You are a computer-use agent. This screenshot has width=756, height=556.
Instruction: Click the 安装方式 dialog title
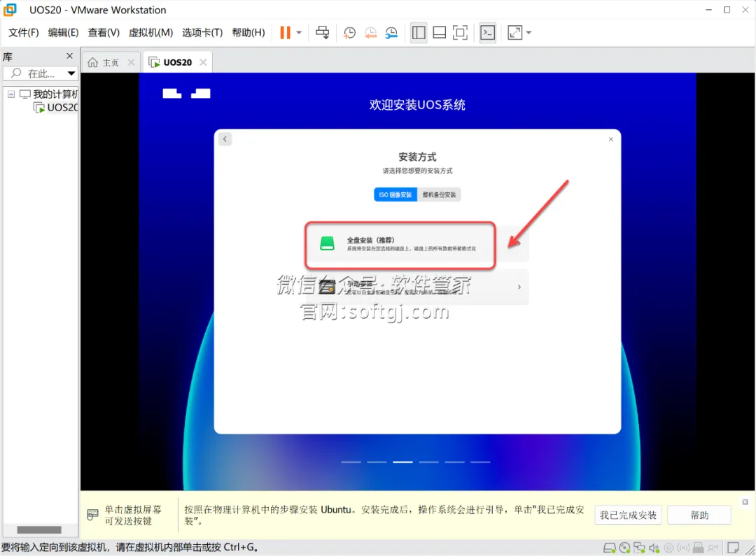[x=417, y=157]
